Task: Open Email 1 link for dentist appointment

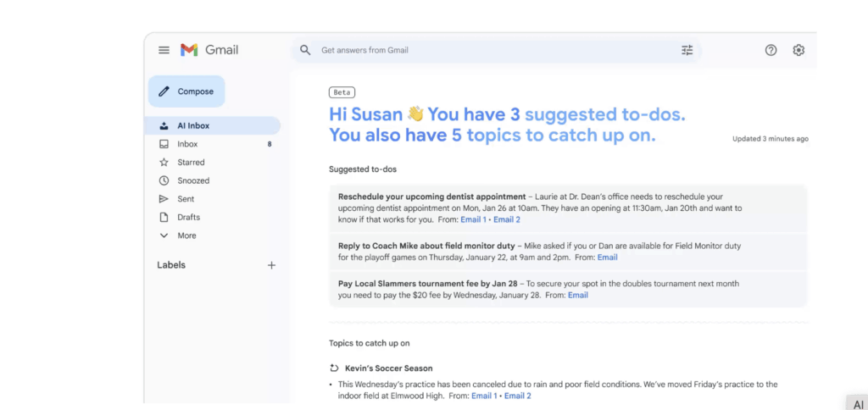Action: click(x=473, y=219)
